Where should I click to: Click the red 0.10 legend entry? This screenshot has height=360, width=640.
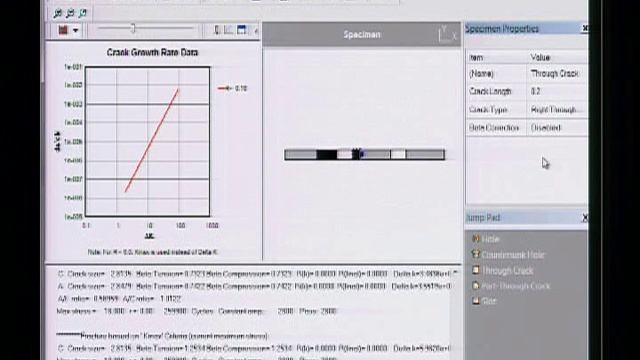[x=232, y=88]
